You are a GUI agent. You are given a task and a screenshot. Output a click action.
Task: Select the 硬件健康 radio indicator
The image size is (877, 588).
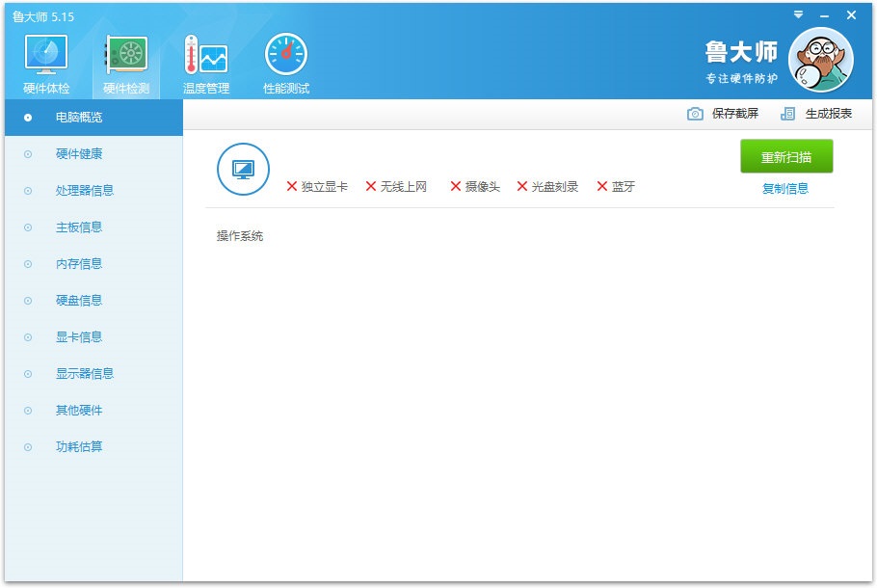tap(28, 154)
